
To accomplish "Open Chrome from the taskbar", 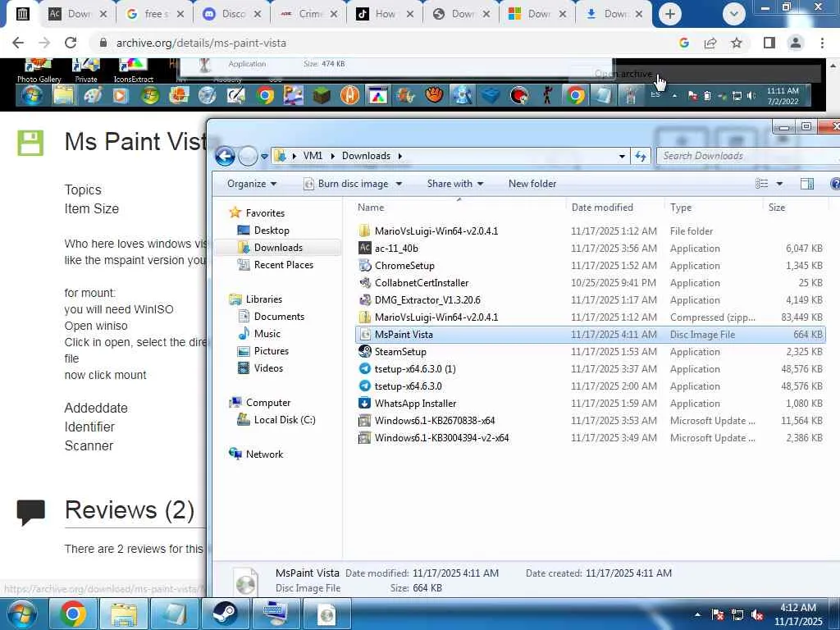I will coord(73,614).
